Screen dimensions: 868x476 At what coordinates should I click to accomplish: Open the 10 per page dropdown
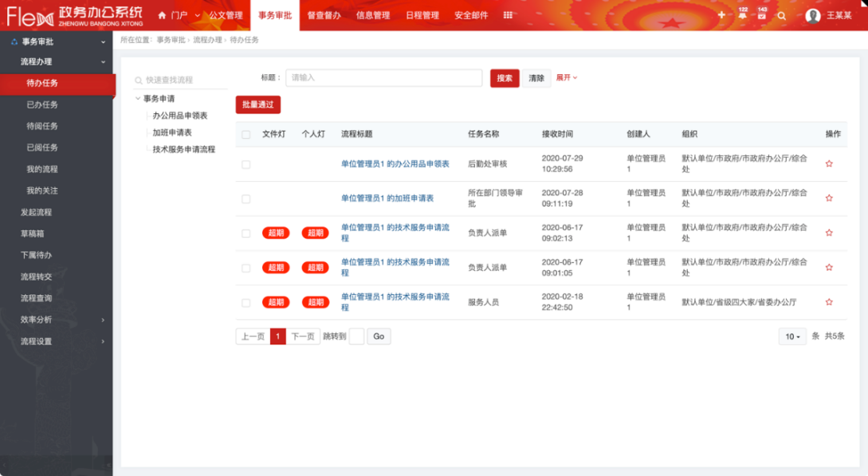792,336
